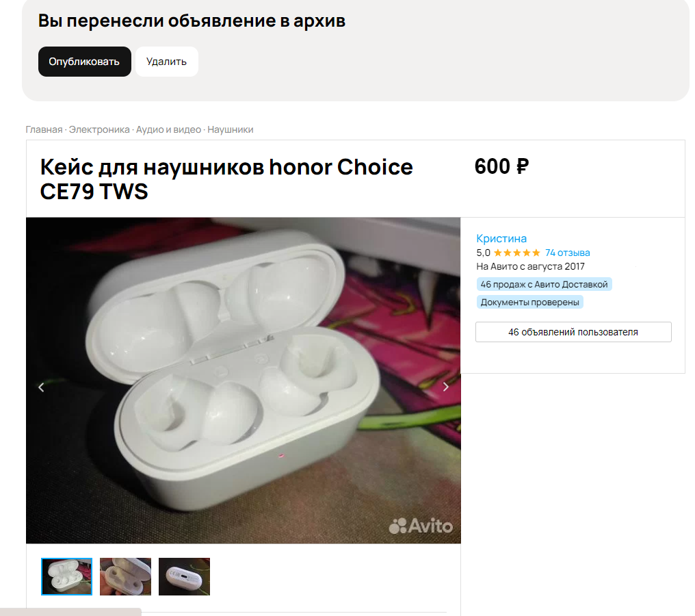Click the Документы проверены badge
This screenshot has height=616, width=695.
point(529,303)
